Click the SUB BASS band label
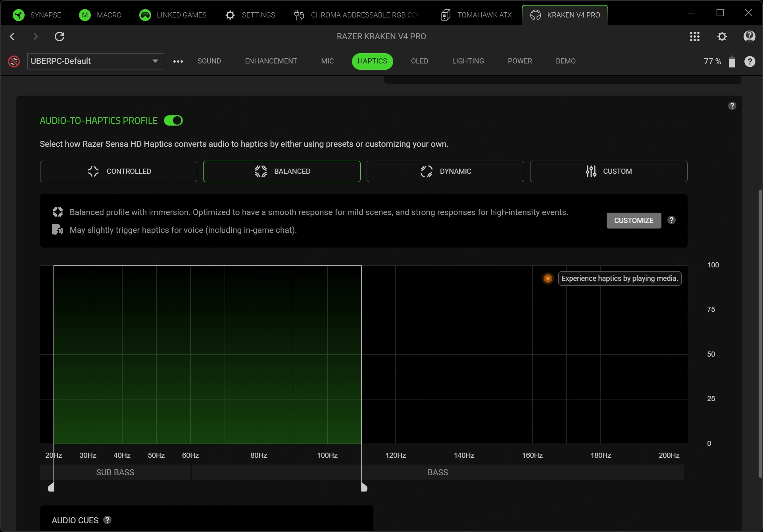763x532 pixels. [x=115, y=472]
